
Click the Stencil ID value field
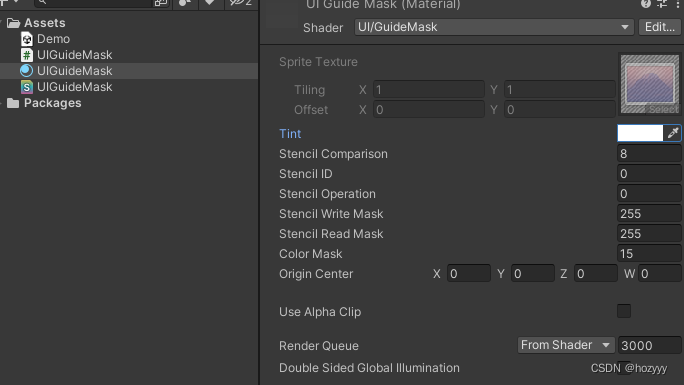coord(649,174)
